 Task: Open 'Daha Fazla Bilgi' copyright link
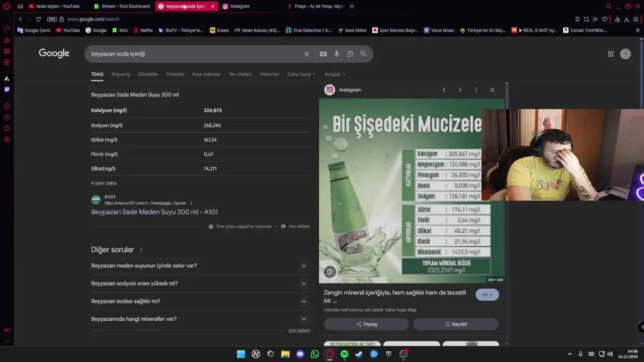click(400, 310)
